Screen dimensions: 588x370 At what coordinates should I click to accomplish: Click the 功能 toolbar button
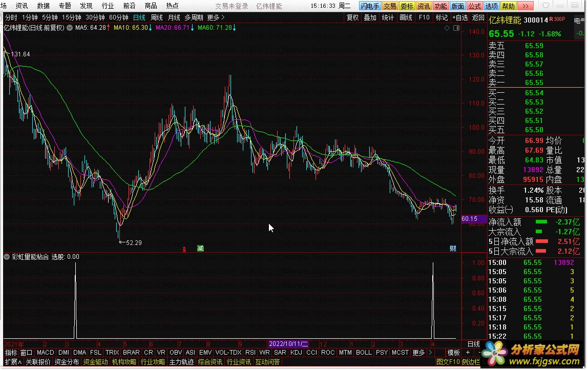click(440, 6)
